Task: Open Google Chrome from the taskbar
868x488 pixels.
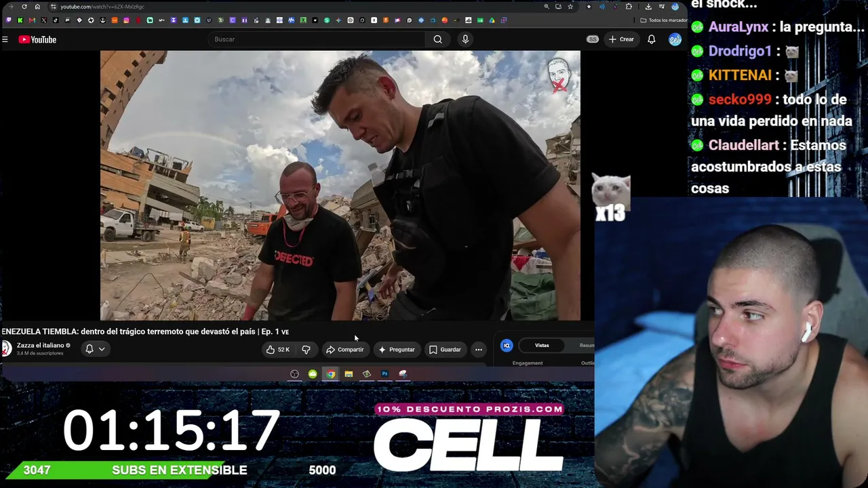Action: coord(330,374)
